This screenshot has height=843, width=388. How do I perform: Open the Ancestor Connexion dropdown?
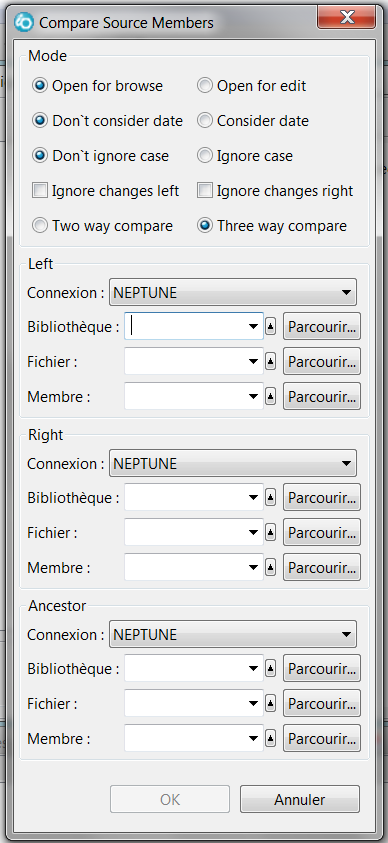233,634
